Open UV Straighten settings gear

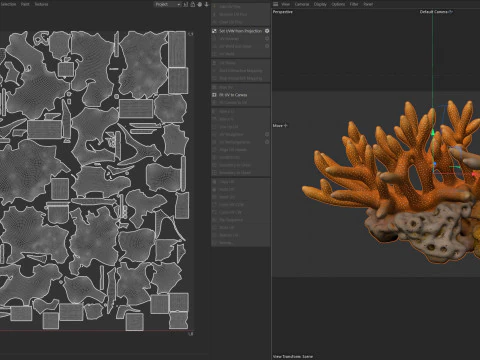point(267,134)
